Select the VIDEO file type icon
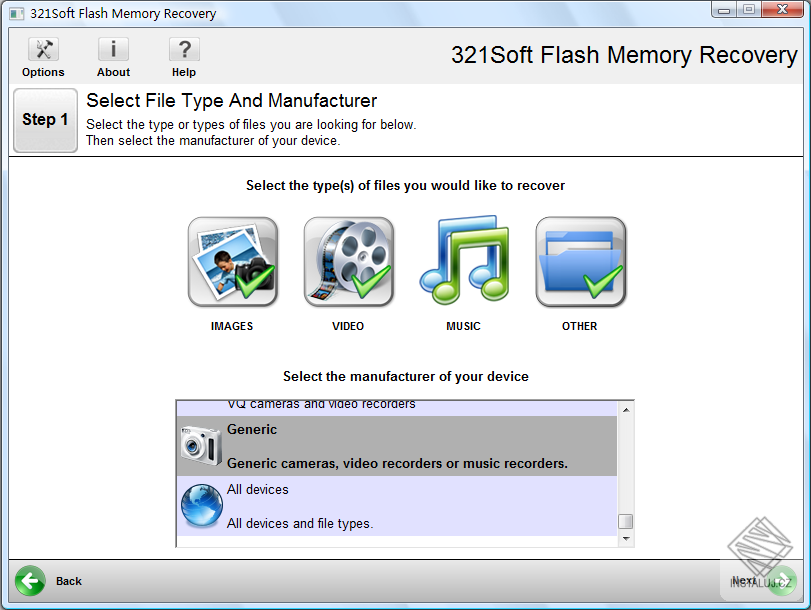 pyautogui.click(x=348, y=261)
